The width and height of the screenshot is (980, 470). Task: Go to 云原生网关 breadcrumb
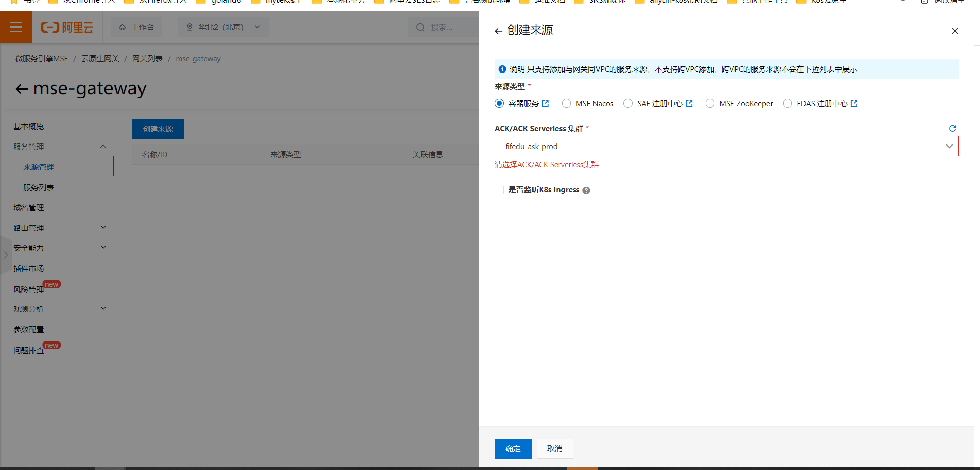100,59
